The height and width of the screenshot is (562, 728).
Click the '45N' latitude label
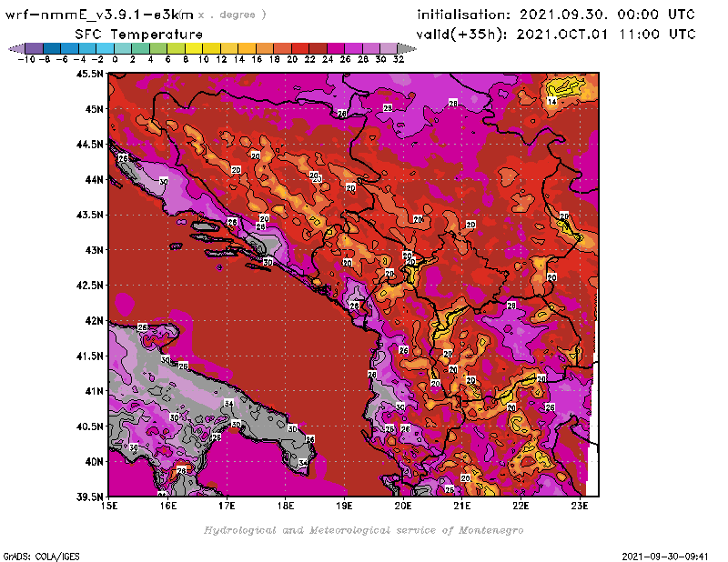94,108
